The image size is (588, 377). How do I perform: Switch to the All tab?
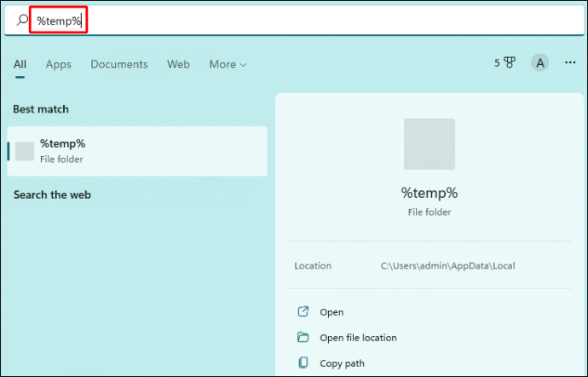20,64
